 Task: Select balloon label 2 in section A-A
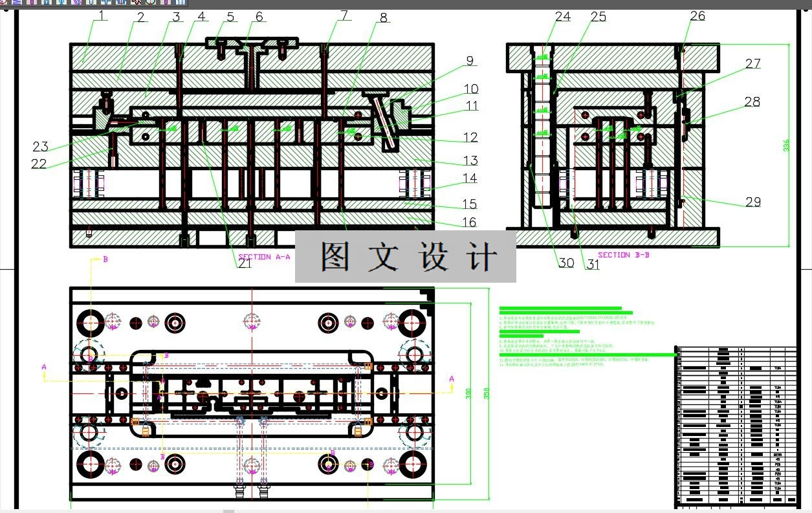click(140, 17)
